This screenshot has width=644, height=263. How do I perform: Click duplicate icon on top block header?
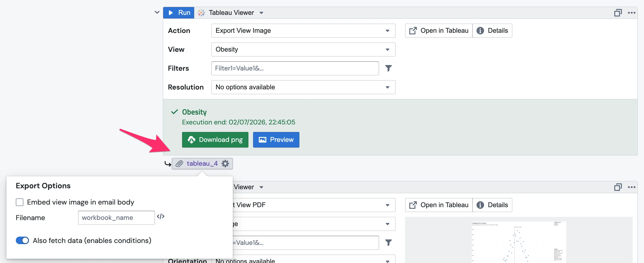pyautogui.click(x=618, y=12)
